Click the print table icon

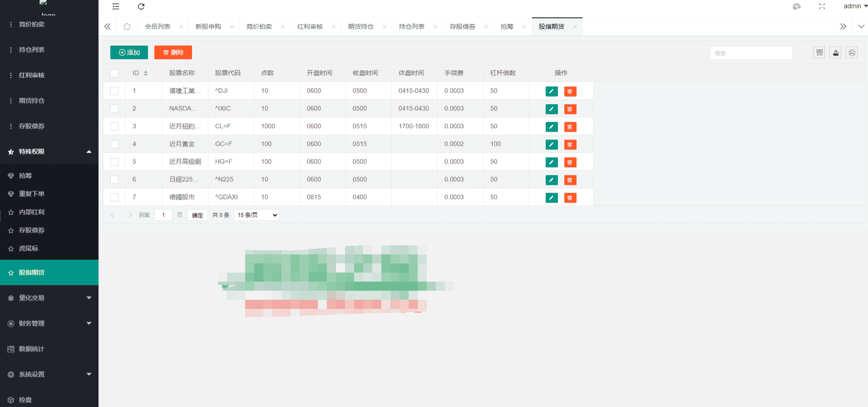(x=852, y=53)
